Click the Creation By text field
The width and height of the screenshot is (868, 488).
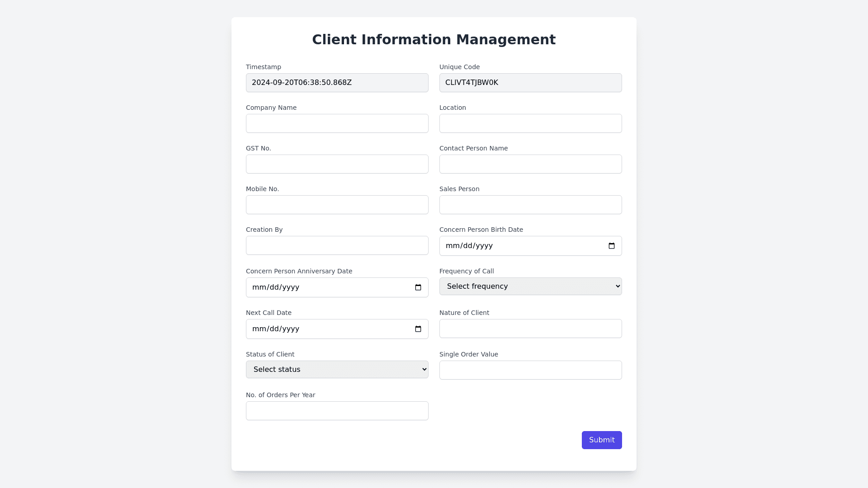coord(337,245)
